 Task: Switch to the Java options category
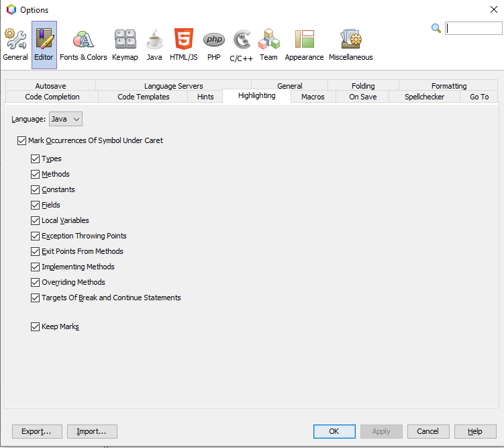click(154, 44)
